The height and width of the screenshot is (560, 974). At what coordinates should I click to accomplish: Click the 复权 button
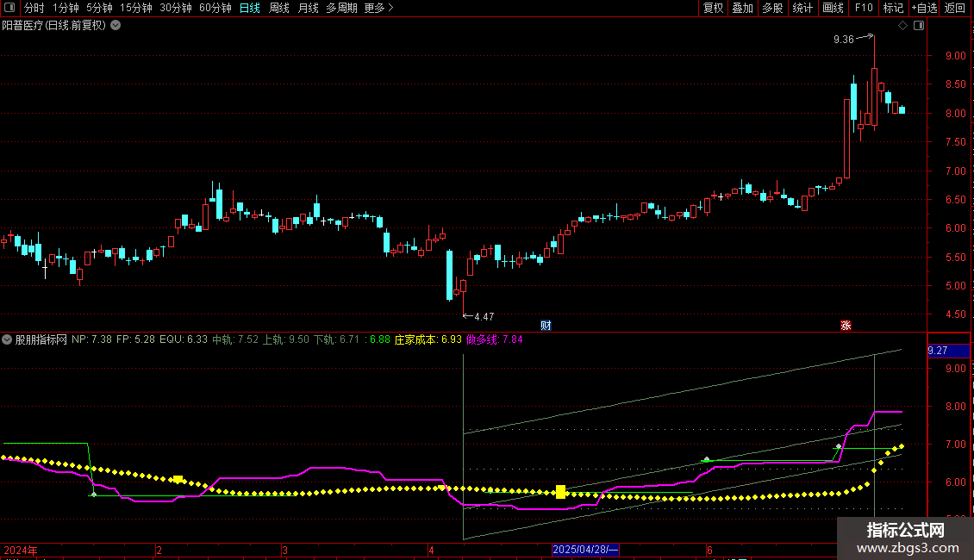713,8
